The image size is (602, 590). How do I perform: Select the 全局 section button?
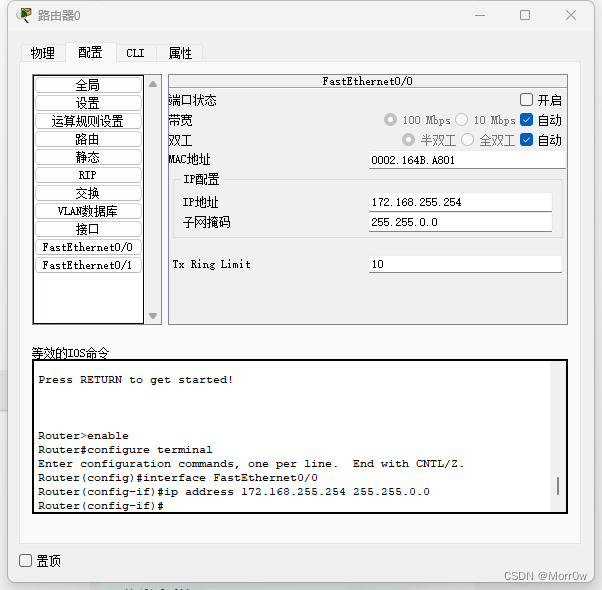(88, 85)
